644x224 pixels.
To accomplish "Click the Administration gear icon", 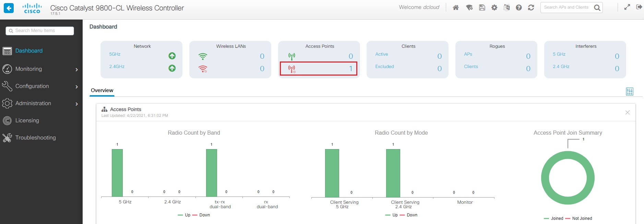I will point(7,103).
